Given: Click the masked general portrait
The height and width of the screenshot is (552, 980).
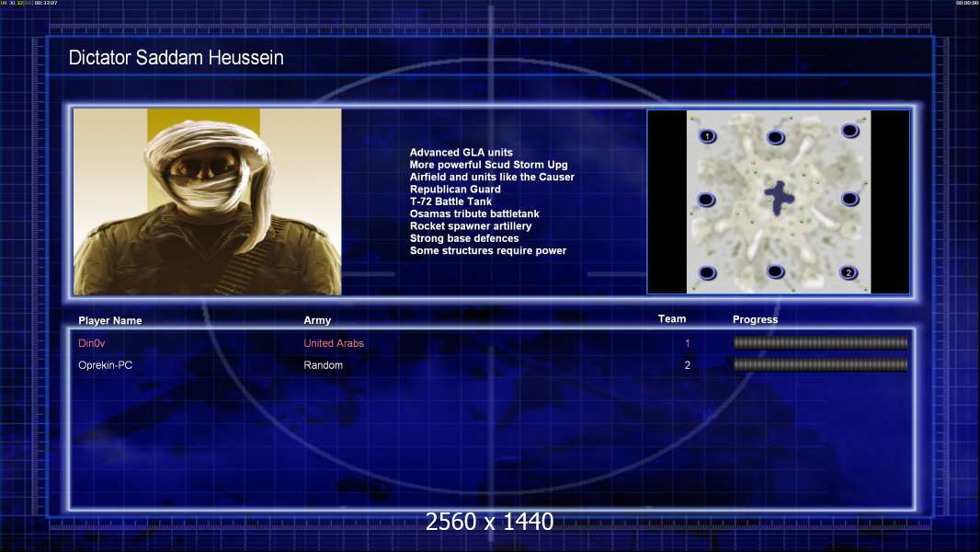Looking at the screenshot, I should (x=207, y=201).
